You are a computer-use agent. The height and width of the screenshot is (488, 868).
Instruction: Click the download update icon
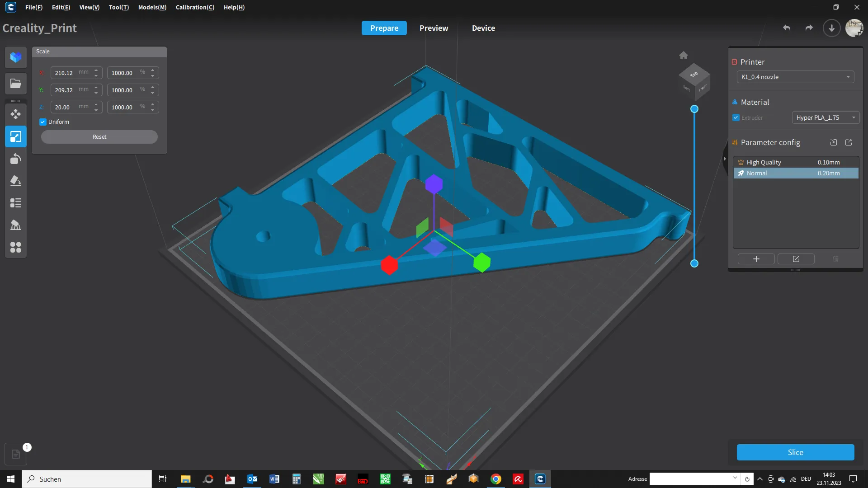831,28
